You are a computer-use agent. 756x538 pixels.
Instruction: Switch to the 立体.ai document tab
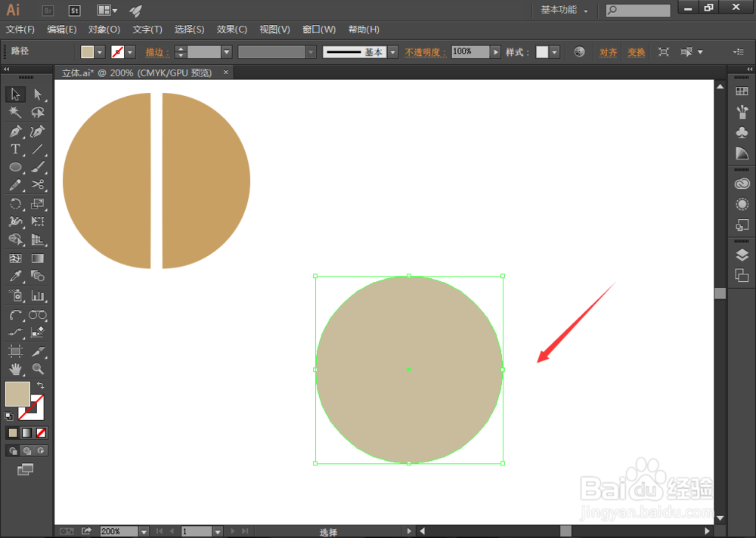tap(137, 73)
